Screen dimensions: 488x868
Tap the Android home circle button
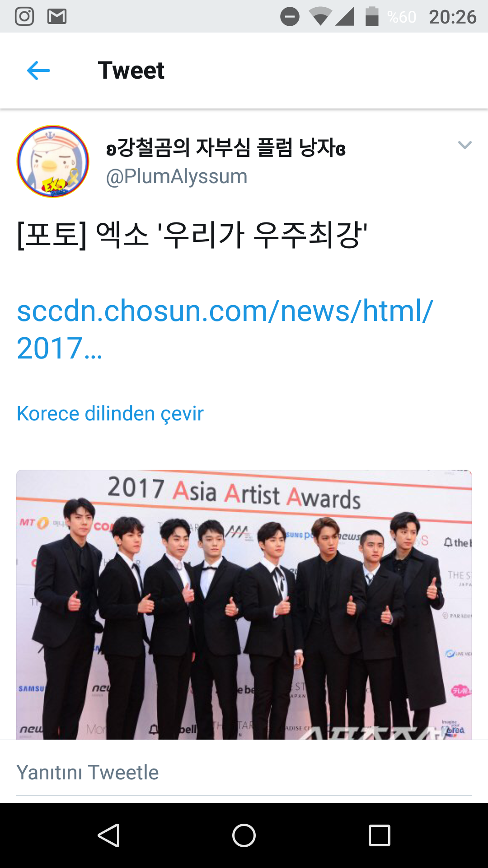(x=244, y=835)
